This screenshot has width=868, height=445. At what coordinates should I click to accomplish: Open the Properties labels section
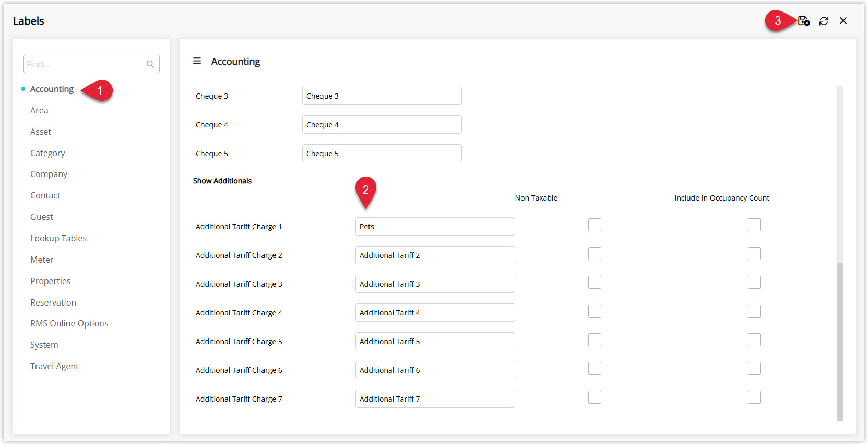coord(50,281)
